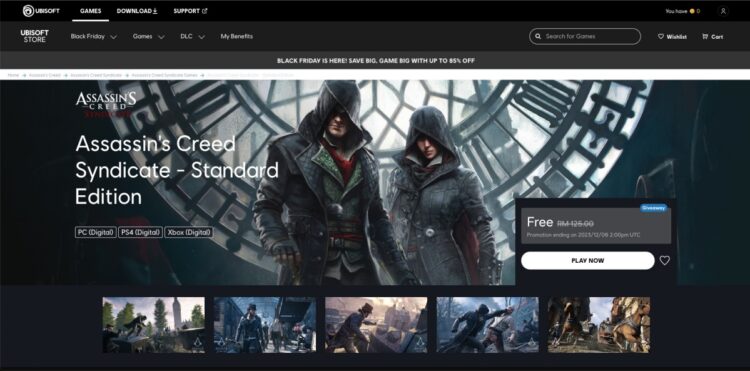
Task: Click the search magnifier icon
Action: 538,36
